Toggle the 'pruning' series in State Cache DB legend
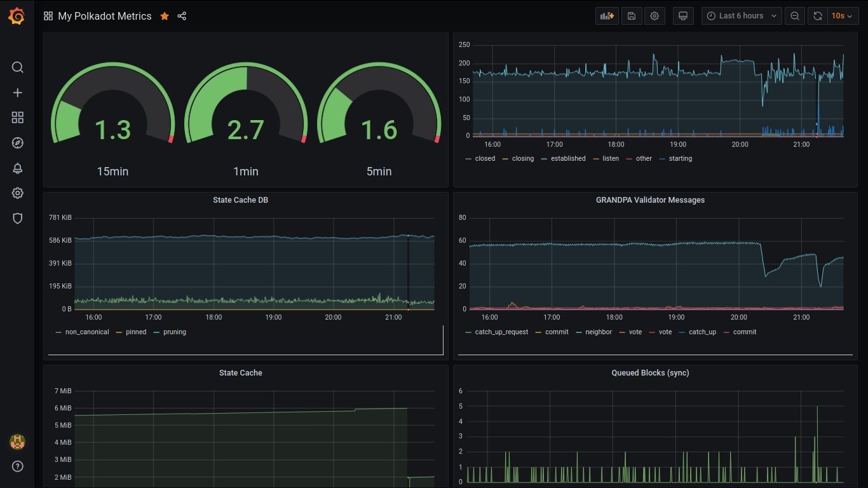This screenshot has width=868, height=488. click(174, 332)
